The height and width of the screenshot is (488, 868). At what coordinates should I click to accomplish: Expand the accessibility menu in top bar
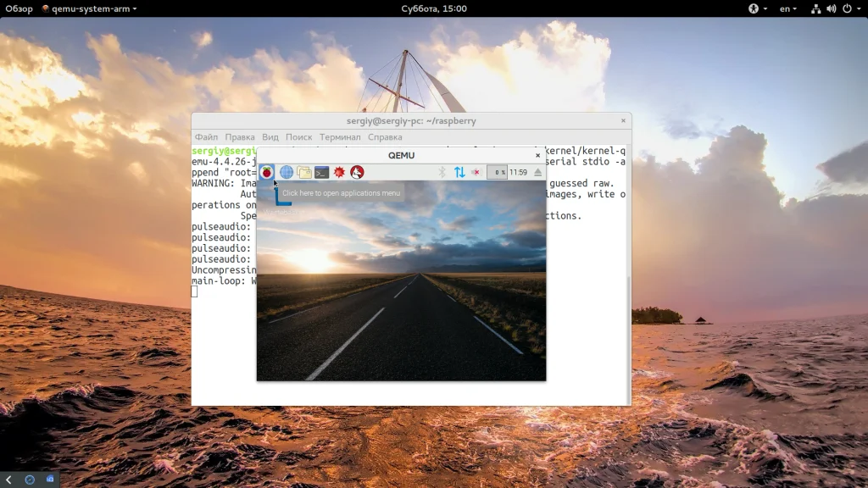[757, 8]
